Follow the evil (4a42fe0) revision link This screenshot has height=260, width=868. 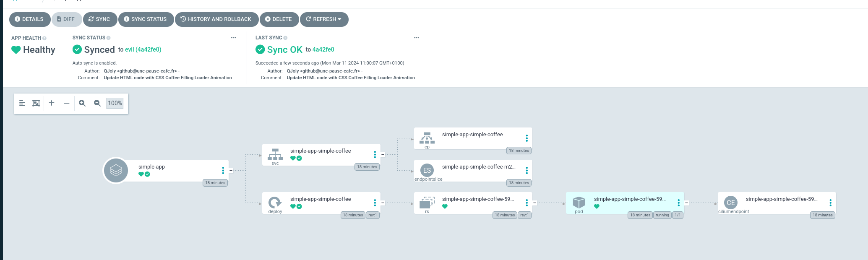point(143,49)
